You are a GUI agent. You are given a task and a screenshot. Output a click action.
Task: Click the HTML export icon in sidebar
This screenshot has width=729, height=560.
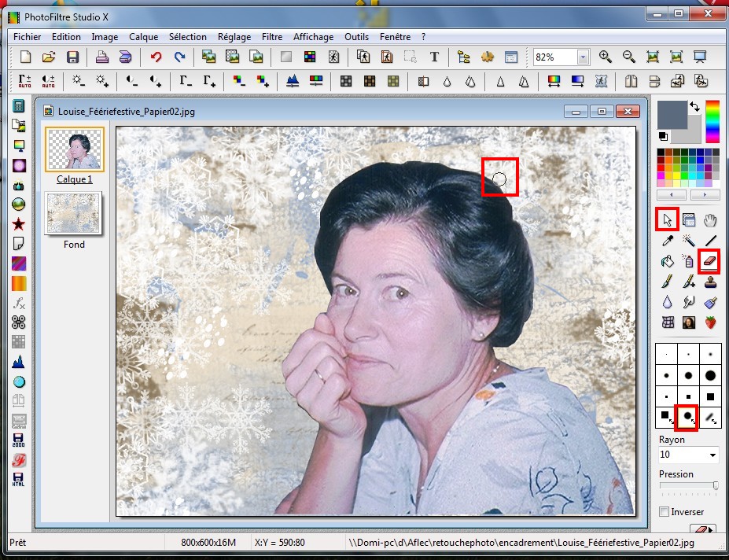click(x=19, y=479)
